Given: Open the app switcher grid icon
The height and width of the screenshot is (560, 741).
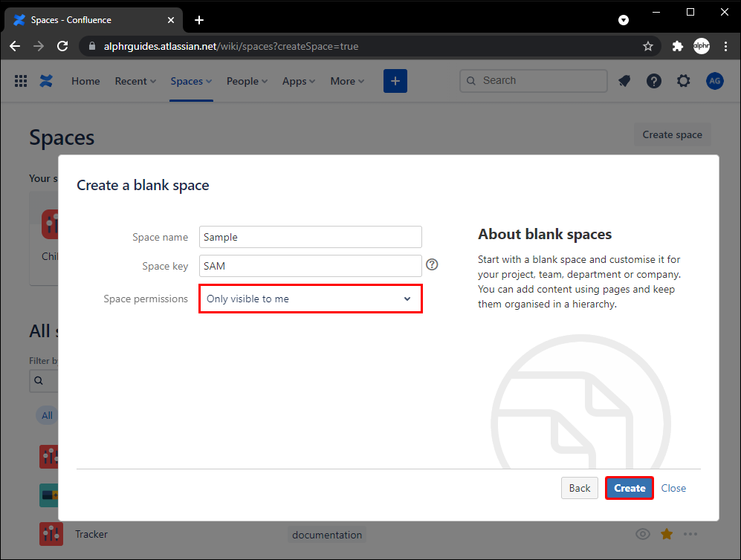Looking at the screenshot, I should [21, 81].
